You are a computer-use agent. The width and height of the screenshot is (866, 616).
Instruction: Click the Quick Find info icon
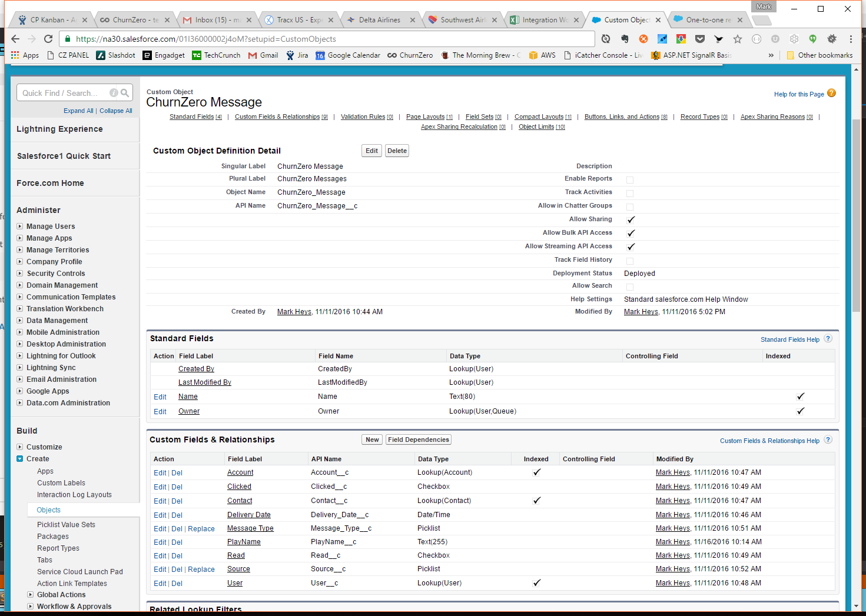tap(114, 93)
